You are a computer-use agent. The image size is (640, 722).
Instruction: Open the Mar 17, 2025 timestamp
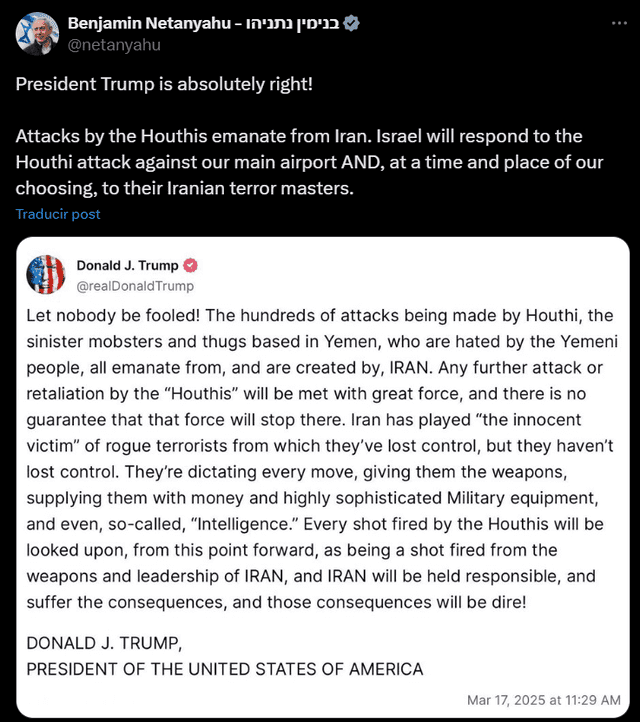point(544,699)
